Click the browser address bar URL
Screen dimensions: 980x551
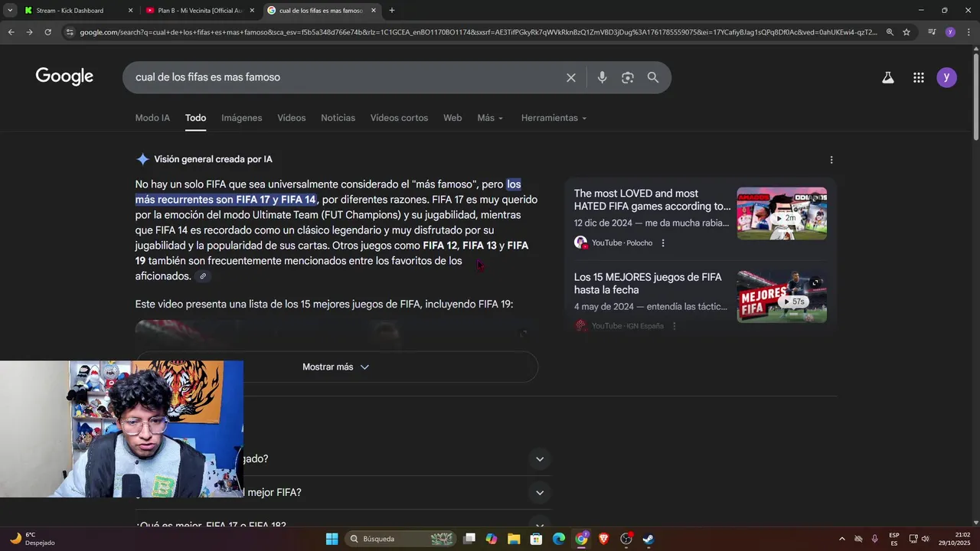(x=479, y=32)
